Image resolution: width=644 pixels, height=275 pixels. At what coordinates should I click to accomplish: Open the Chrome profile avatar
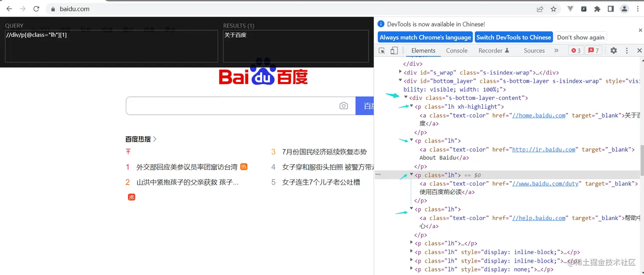[624, 9]
